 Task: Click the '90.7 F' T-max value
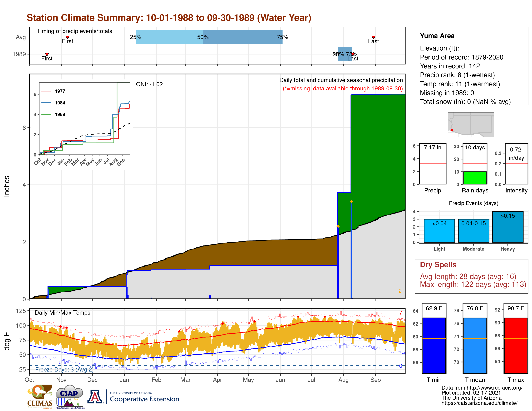coord(516,308)
